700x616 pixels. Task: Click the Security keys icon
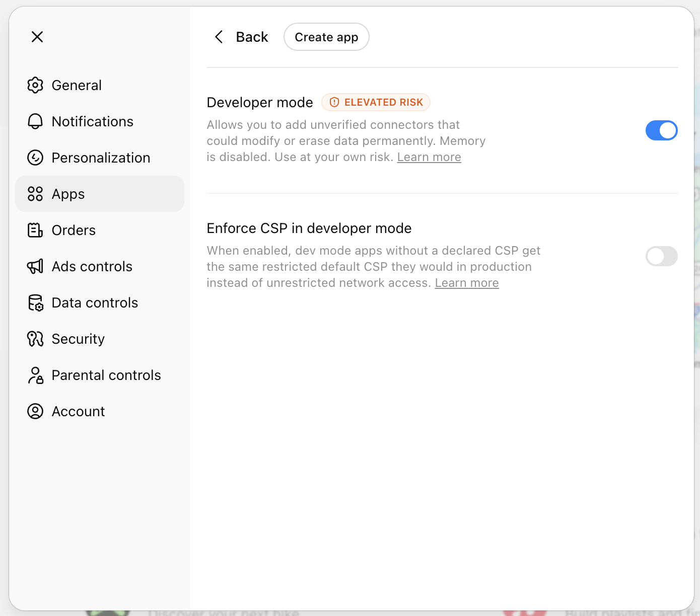(x=35, y=339)
